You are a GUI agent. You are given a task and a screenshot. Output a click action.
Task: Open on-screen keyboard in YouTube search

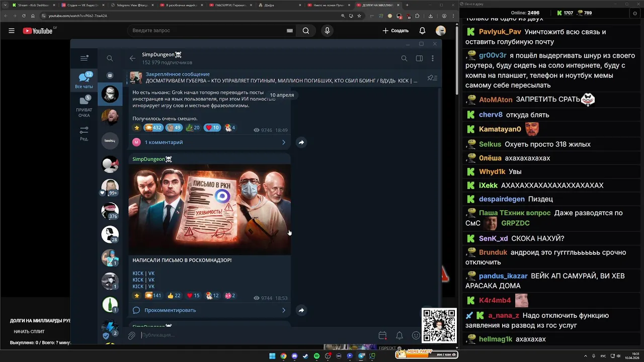point(289,31)
